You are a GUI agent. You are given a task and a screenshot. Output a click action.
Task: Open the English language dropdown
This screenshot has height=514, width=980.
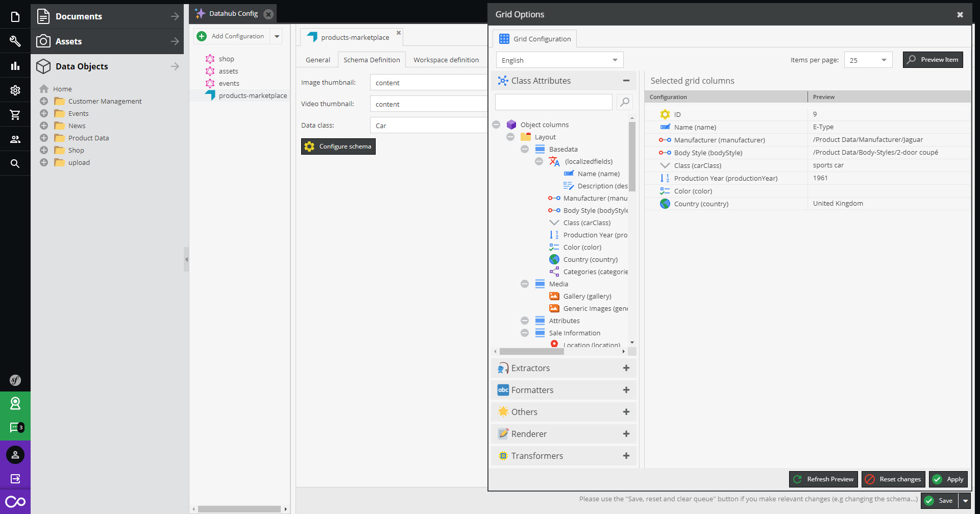click(x=559, y=60)
